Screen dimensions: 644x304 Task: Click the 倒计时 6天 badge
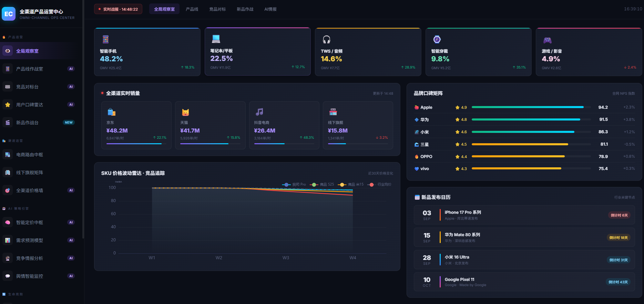point(619,216)
